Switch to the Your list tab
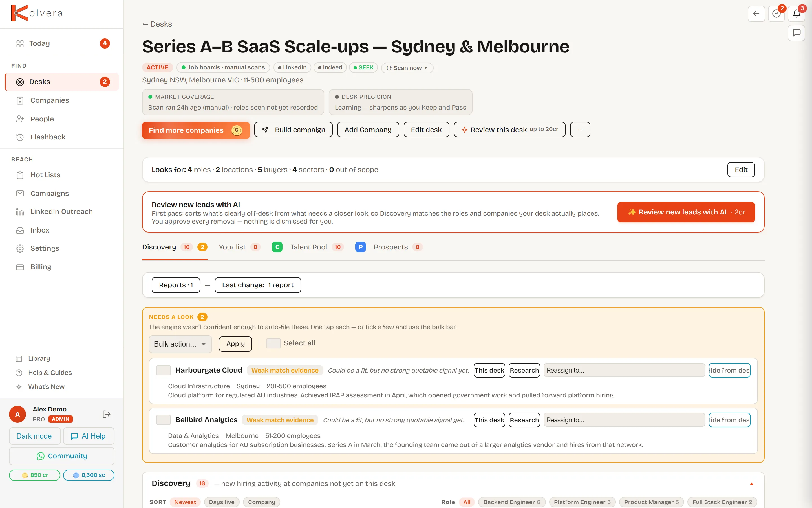The height and width of the screenshot is (508, 812). pos(239,247)
